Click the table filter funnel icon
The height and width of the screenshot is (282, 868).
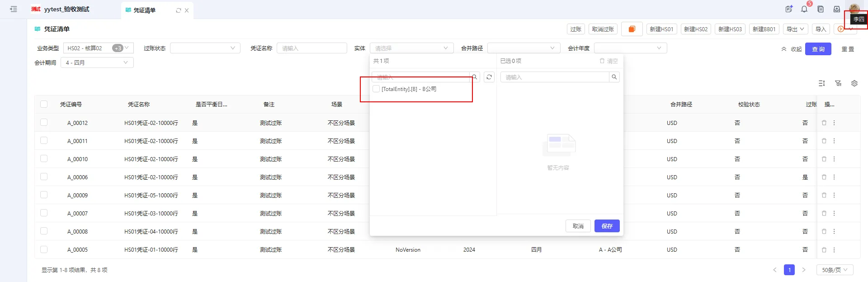pos(838,83)
